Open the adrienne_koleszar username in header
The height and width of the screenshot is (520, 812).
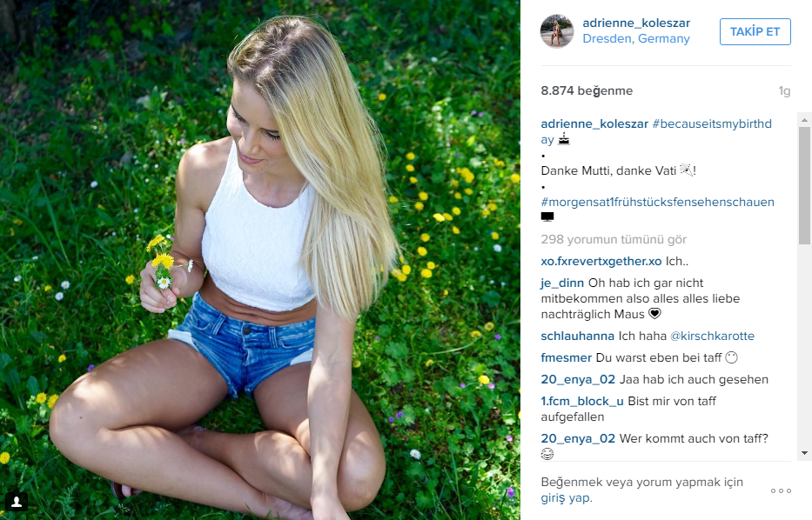click(x=636, y=23)
